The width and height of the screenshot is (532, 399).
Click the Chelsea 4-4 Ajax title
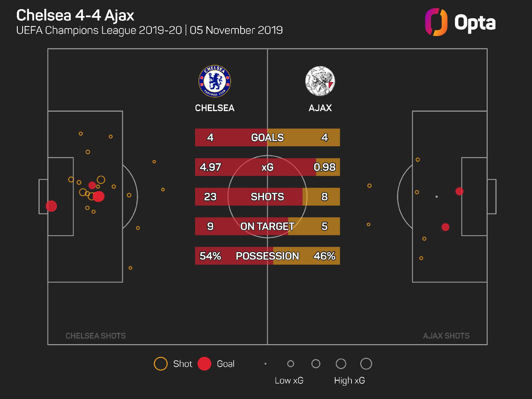tap(75, 15)
